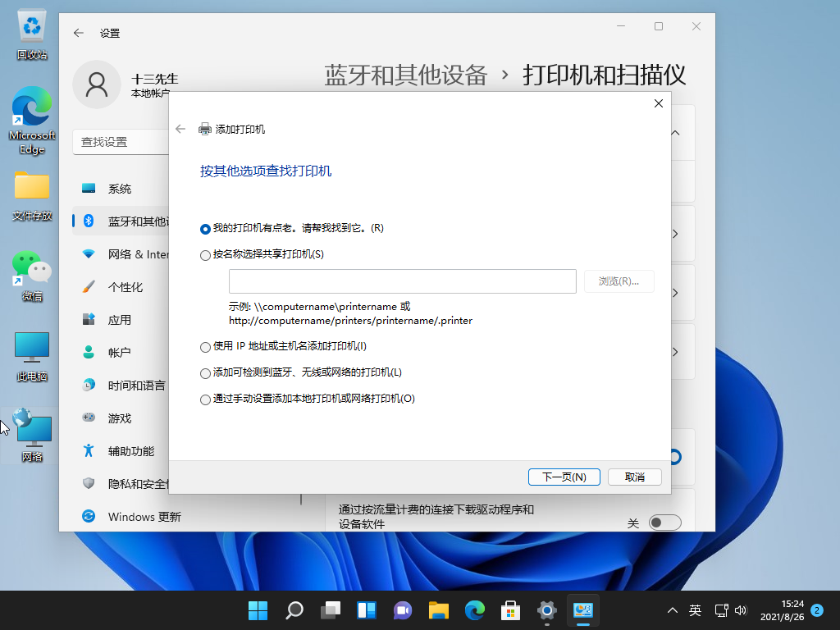Click the taskbar search magnifier icon
The width and height of the screenshot is (840, 630).
tap(294, 610)
